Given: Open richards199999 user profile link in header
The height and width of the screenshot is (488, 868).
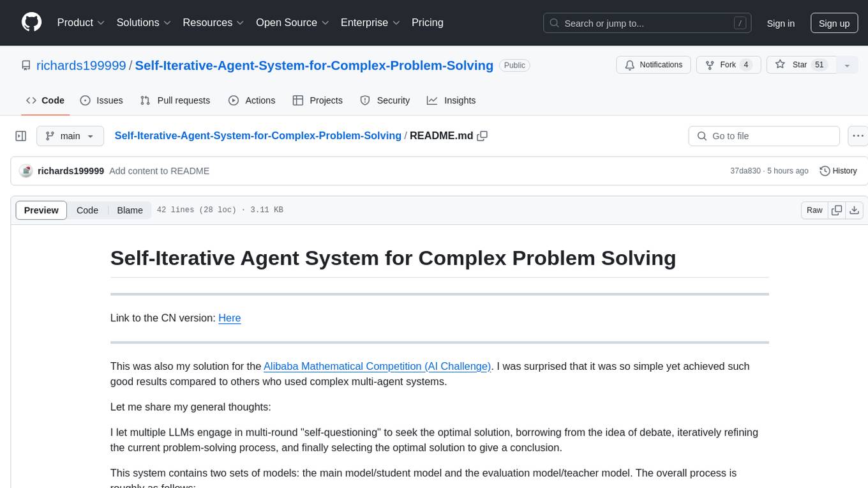Looking at the screenshot, I should (x=81, y=65).
